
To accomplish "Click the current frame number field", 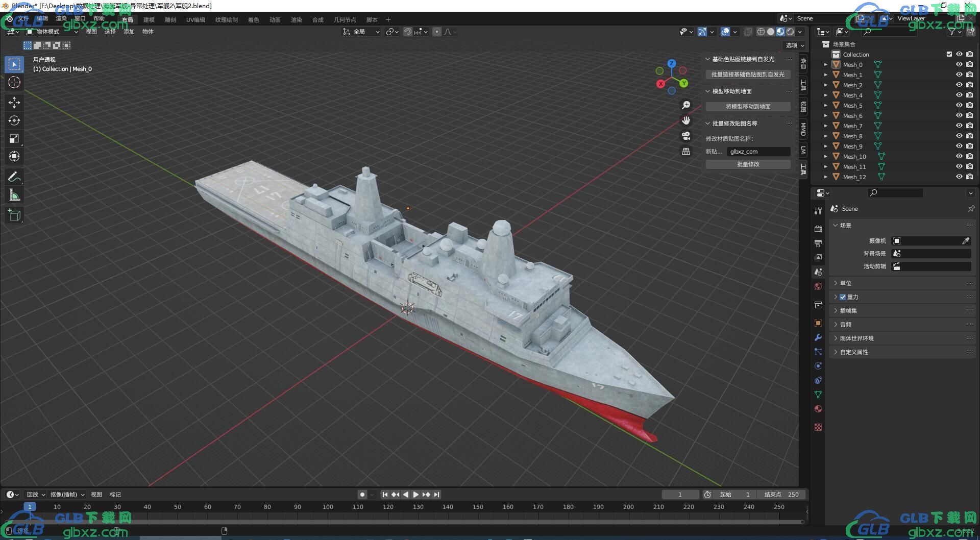I will coord(680,495).
